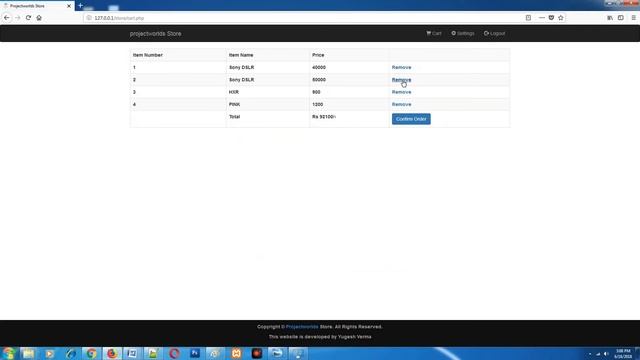Close the Projectworlds Store tab
This screenshot has width=640, height=360.
click(69, 6)
